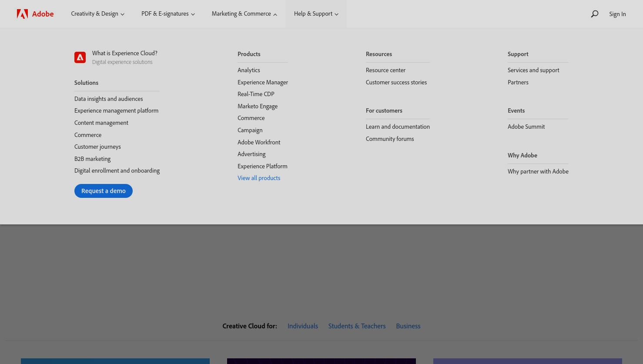Screen dimensions: 643x364
Task: Open Campaign product
Action: point(250,130)
